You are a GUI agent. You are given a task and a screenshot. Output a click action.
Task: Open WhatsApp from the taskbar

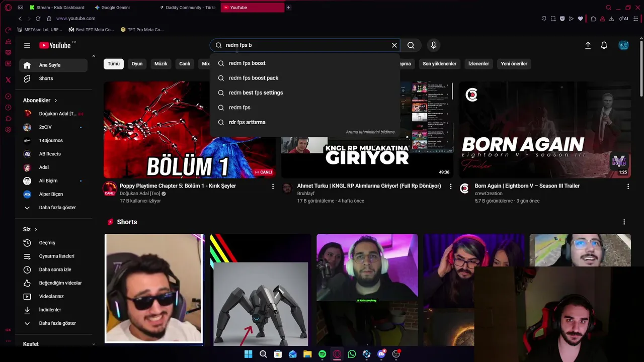(x=352, y=354)
